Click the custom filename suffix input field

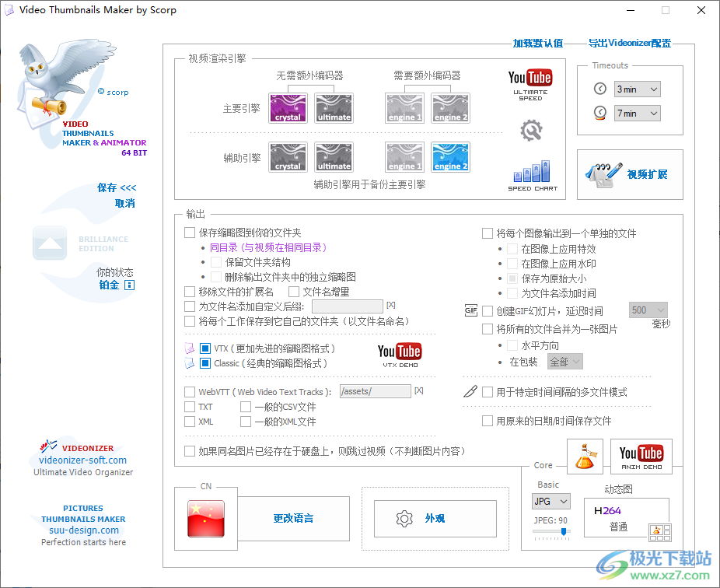(x=347, y=306)
